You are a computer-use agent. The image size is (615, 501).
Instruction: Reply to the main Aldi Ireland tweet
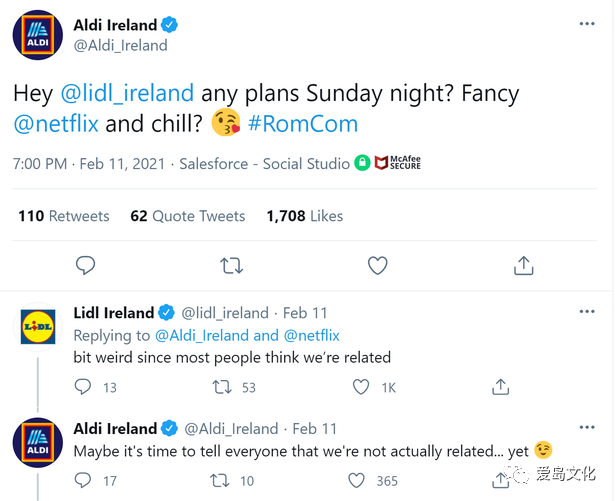tap(85, 265)
